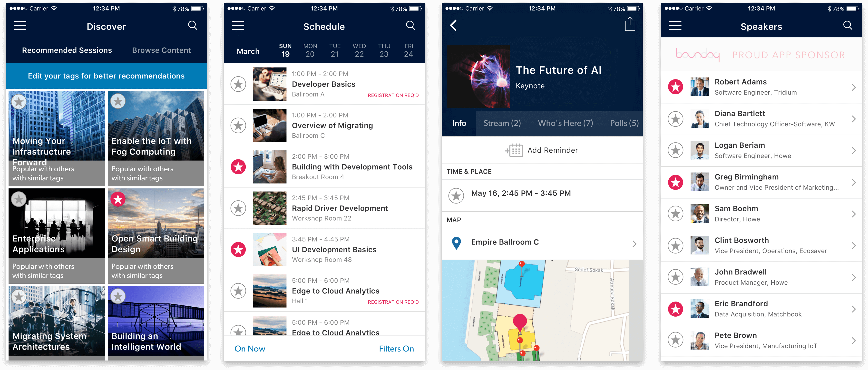
Task: Toggle favorite star for Building with Development Tools
Action: [x=237, y=167]
